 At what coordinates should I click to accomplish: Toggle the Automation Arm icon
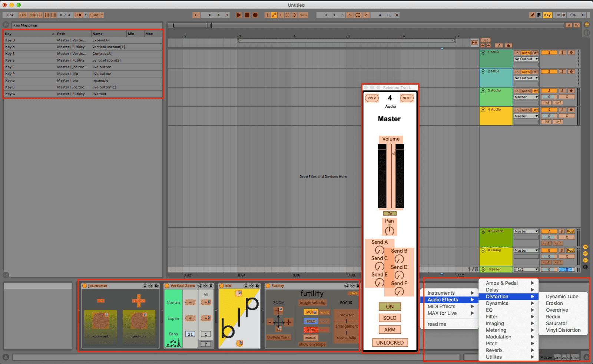274,15
